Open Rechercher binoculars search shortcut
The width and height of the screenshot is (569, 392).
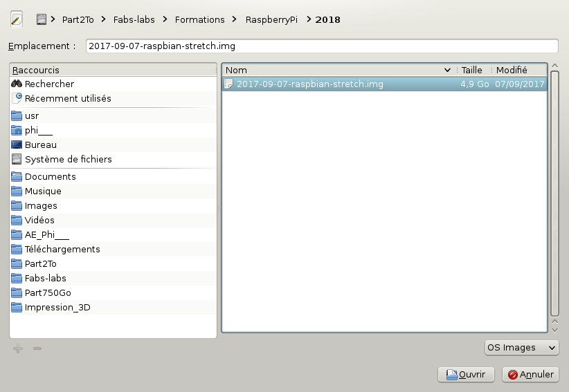[48, 84]
